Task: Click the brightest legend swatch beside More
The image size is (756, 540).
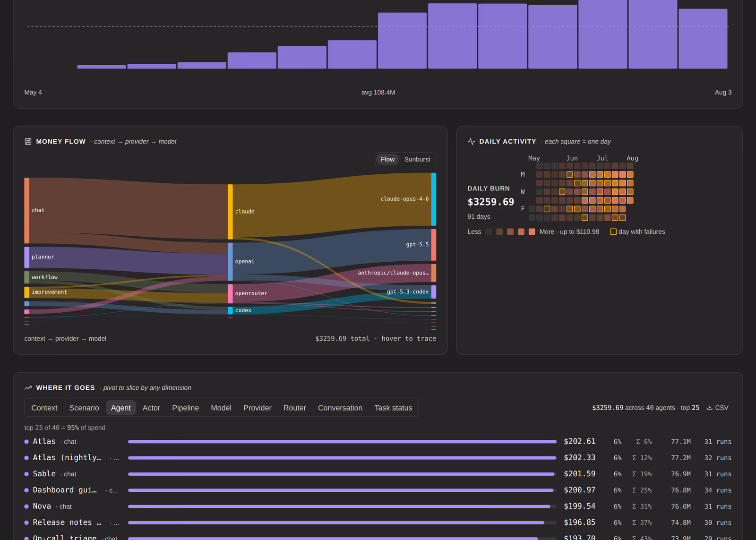Action: 532,231
